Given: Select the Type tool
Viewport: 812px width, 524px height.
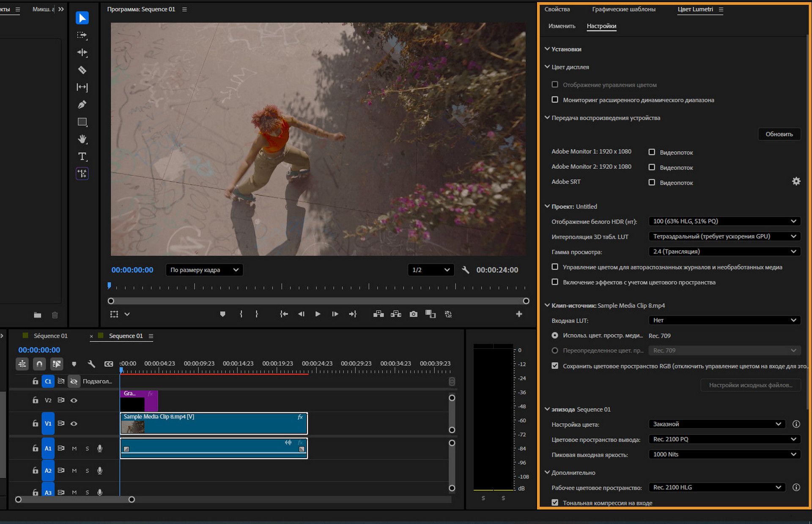Looking at the screenshot, I should click(x=82, y=156).
